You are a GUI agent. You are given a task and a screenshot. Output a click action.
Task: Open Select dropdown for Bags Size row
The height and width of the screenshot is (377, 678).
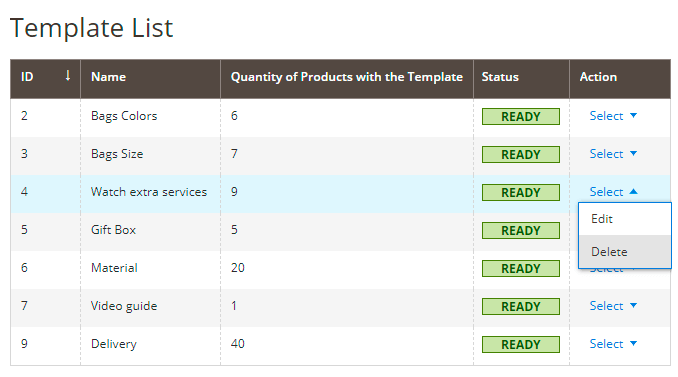(x=613, y=154)
